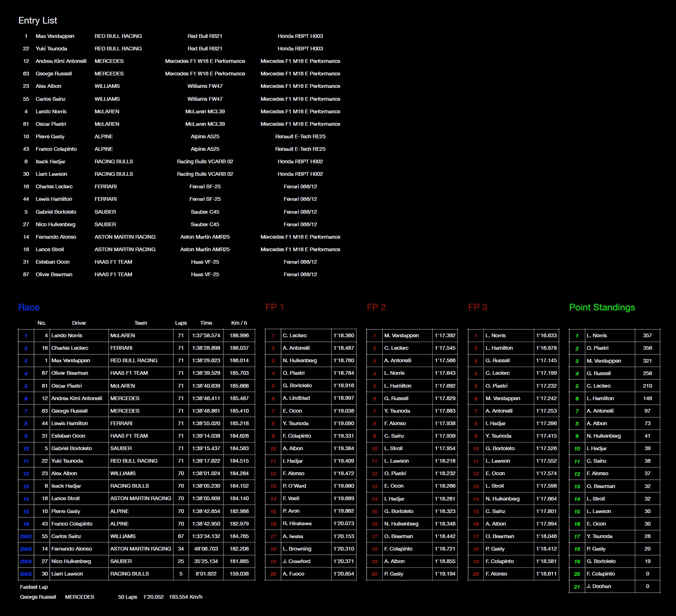Select the blue Race section heading

point(29,307)
